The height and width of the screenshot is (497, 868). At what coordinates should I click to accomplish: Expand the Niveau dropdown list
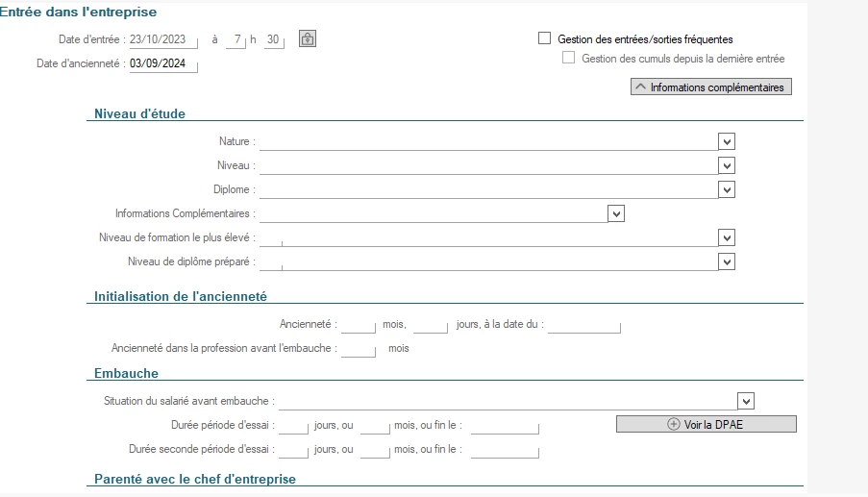pos(727,165)
